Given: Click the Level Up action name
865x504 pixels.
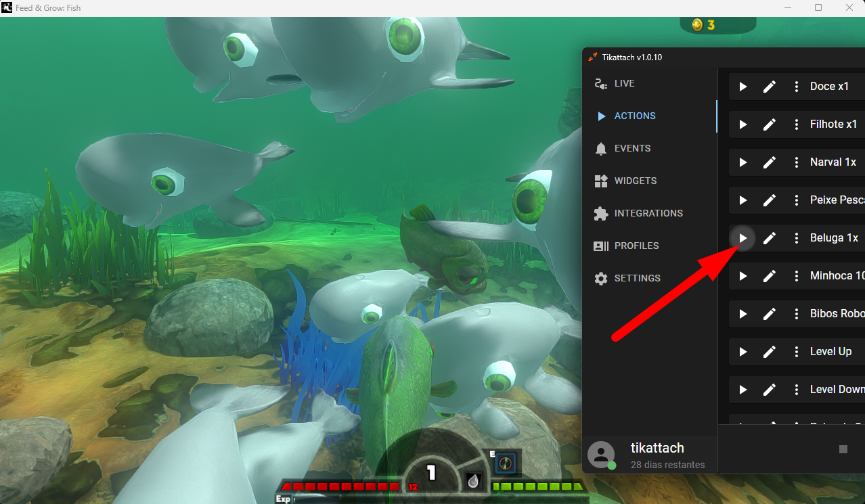Looking at the screenshot, I should [x=830, y=352].
